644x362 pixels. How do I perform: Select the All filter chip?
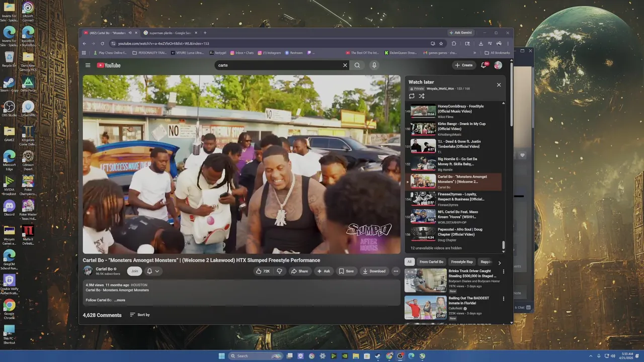[x=410, y=262]
